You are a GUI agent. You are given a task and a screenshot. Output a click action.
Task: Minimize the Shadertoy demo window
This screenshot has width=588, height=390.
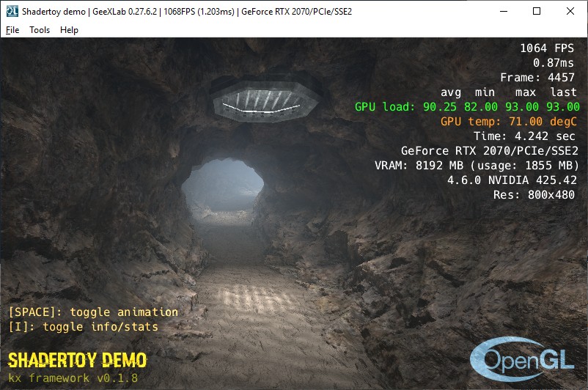pyautogui.click(x=504, y=11)
